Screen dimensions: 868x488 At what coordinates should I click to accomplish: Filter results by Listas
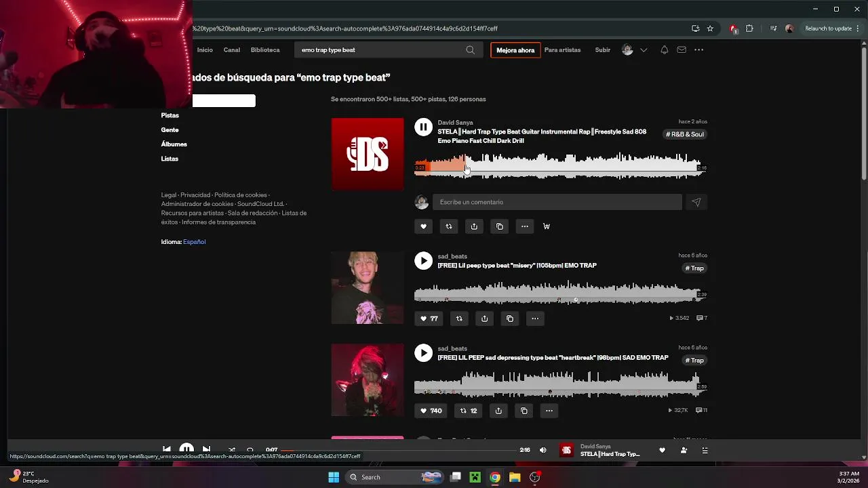coord(170,159)
